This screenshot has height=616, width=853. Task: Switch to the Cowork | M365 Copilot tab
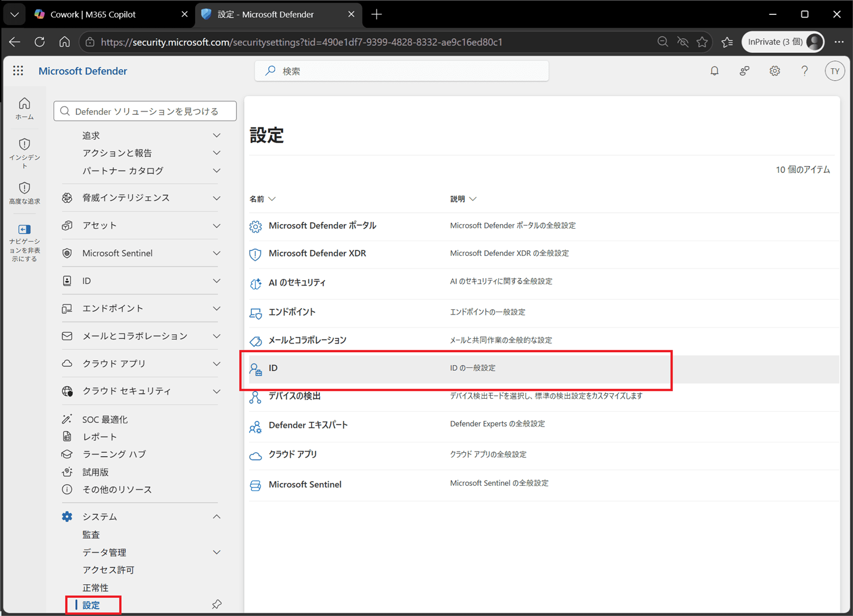[111, 15]
